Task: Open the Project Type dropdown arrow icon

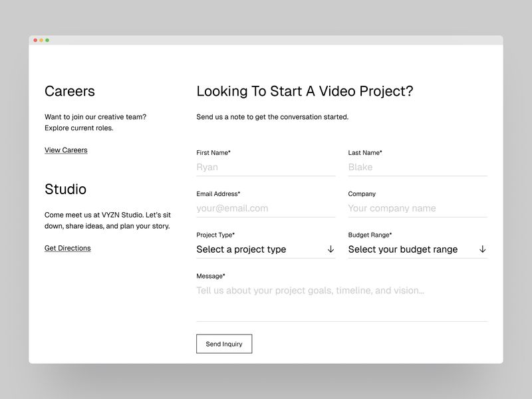Action: tap(331, 249)
